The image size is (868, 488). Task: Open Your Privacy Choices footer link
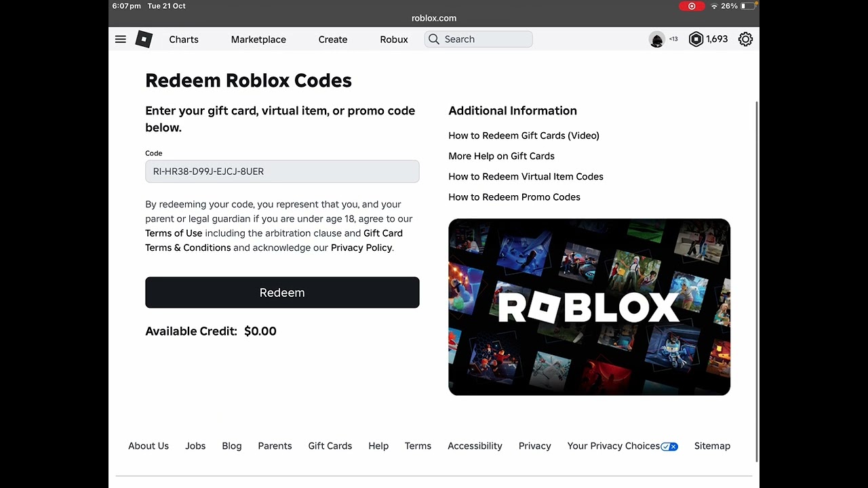(x=614, y=446)
